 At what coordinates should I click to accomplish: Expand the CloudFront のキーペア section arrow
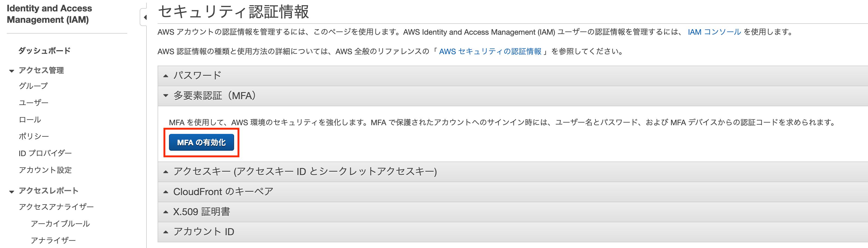pyautogui.click(x=166, y=192)
